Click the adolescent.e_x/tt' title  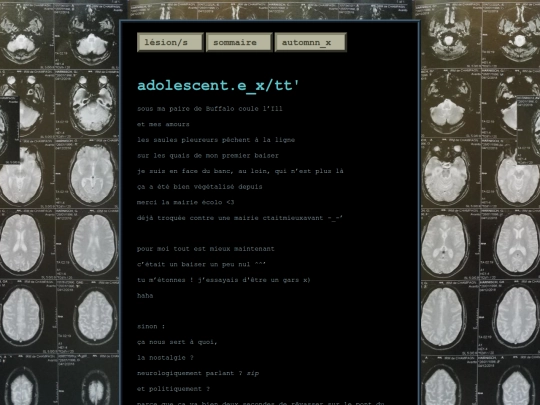(218, 85)
